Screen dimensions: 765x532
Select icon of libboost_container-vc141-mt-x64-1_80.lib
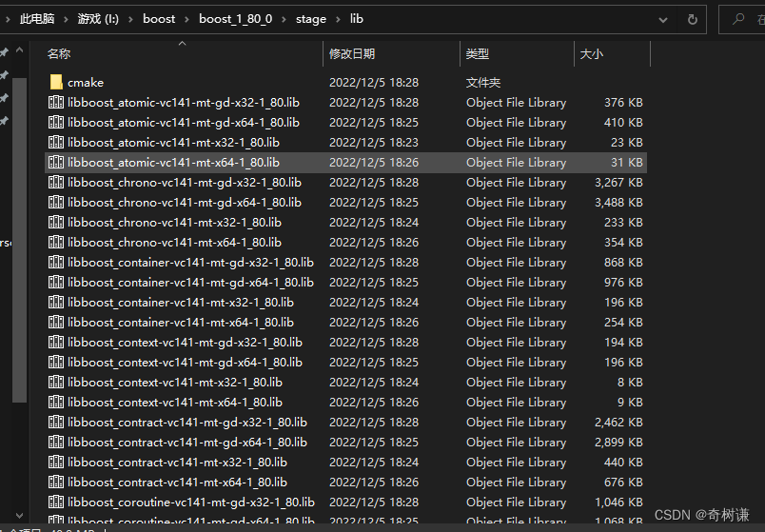pyautogui.click(x=56, y=322)
